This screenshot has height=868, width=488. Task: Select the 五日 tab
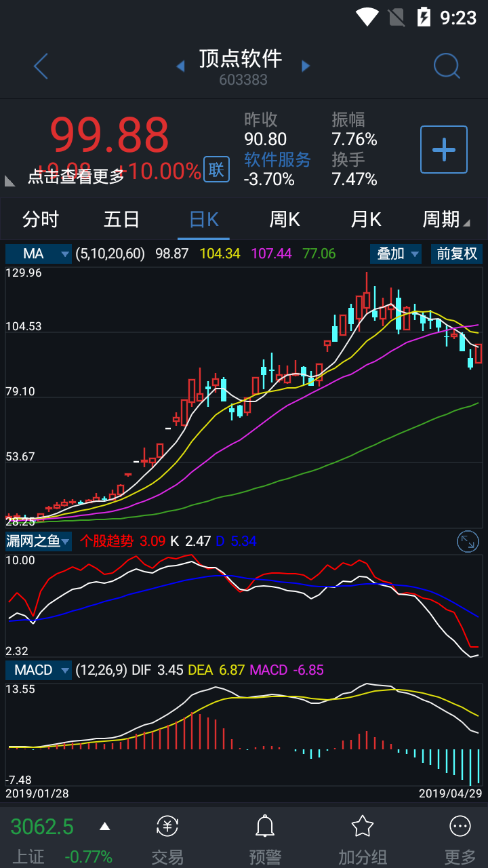tap(122, 220)
